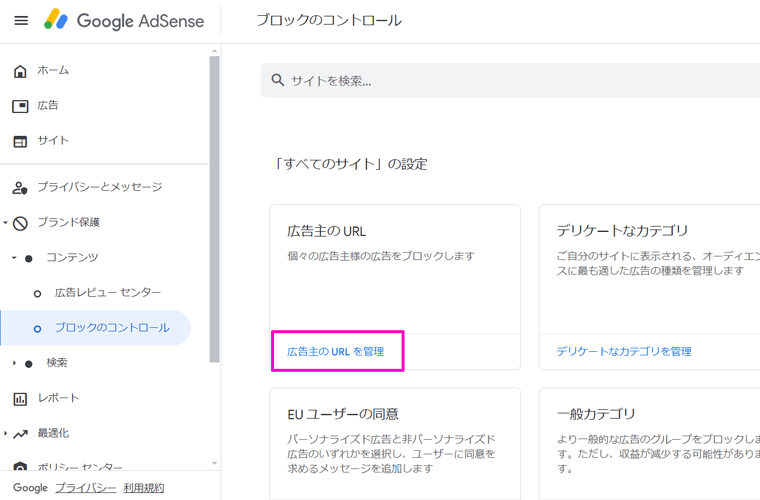
Task: Click the Google AdSense logo
Action: tap(124, 20)
